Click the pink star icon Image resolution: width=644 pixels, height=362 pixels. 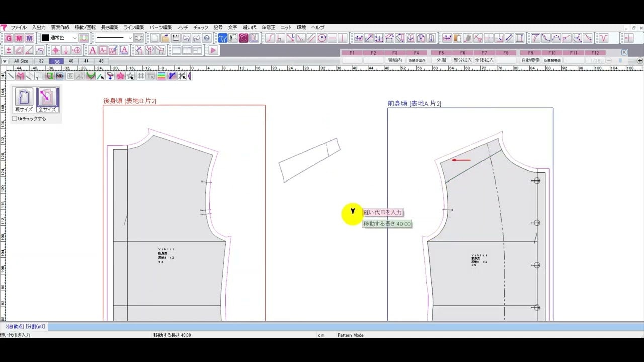pos(121,76)
